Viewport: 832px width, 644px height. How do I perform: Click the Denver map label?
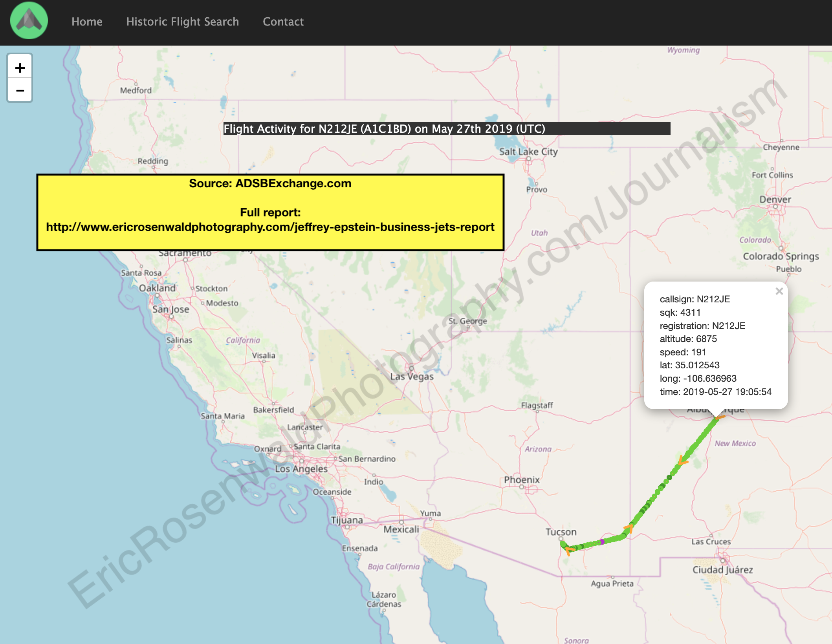click(775, 199)
